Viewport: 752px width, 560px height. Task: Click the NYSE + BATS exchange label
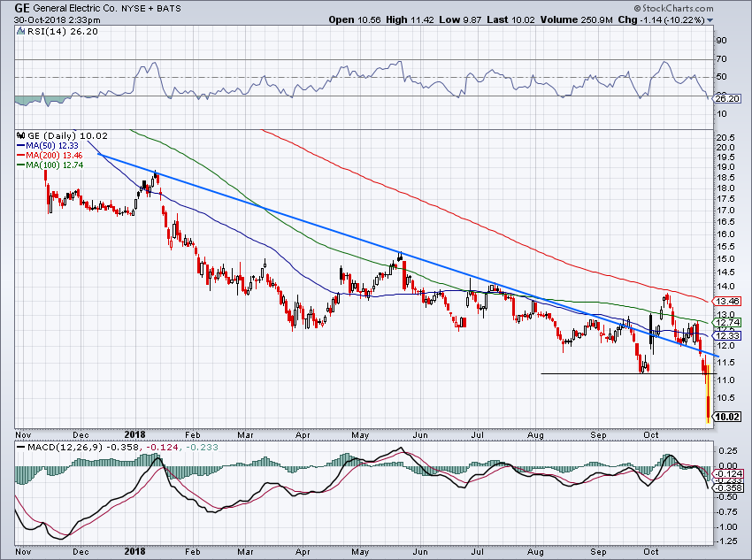pyautogui.click(x=151, y=9)
